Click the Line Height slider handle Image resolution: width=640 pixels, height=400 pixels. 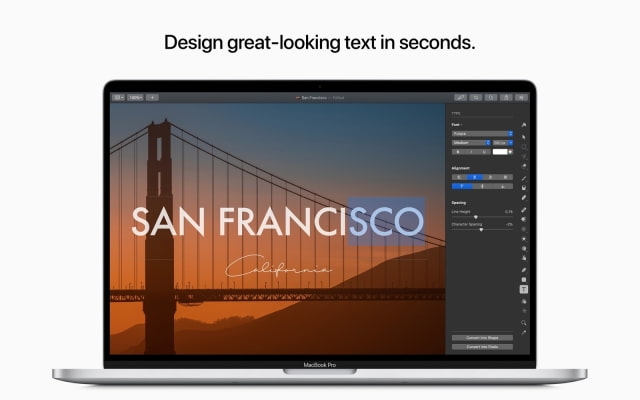tap(476, 217)
